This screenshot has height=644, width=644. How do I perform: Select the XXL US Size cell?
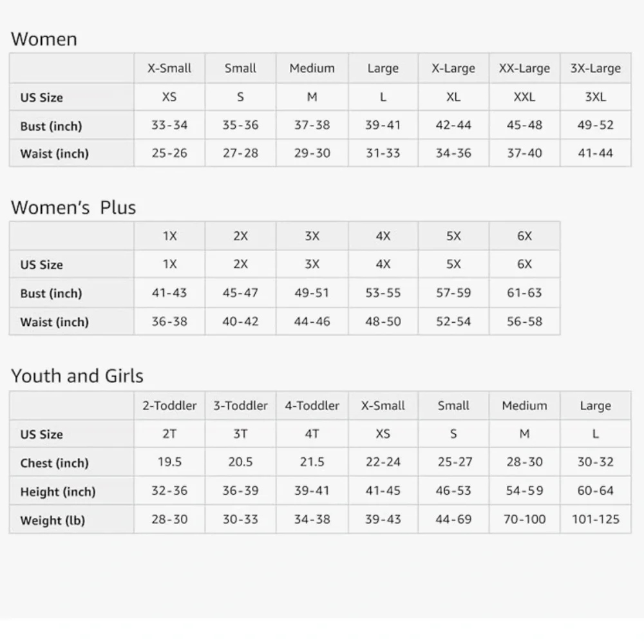point(524,97)
